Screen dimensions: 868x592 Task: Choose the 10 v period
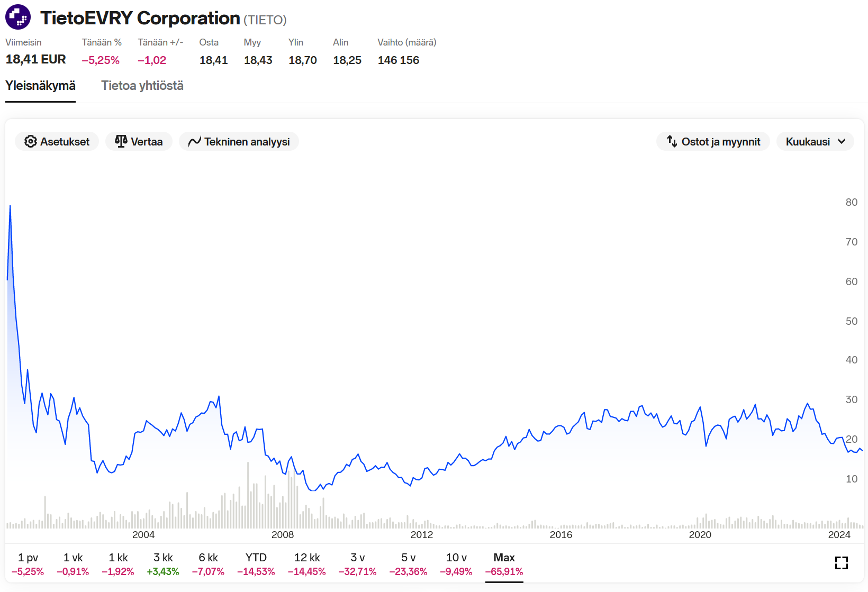456,564
